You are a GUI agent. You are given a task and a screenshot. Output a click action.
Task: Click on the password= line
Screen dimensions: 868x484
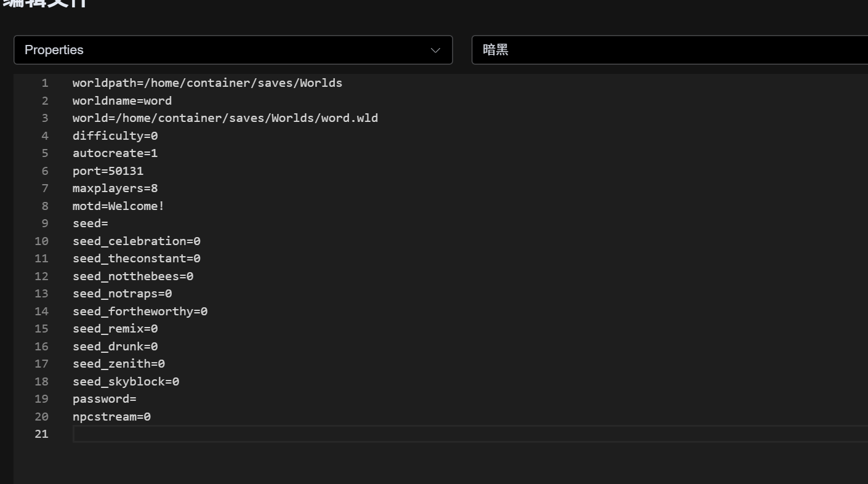[x=104, y=399]
